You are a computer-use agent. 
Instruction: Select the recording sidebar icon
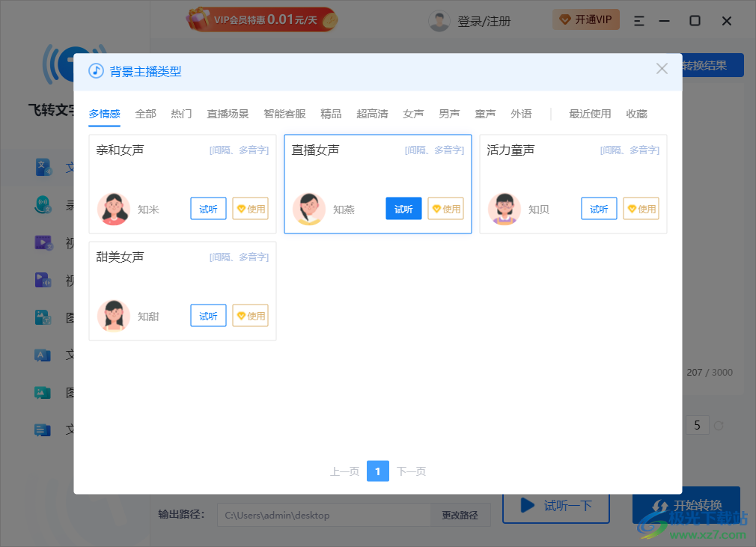coord(43,205)
